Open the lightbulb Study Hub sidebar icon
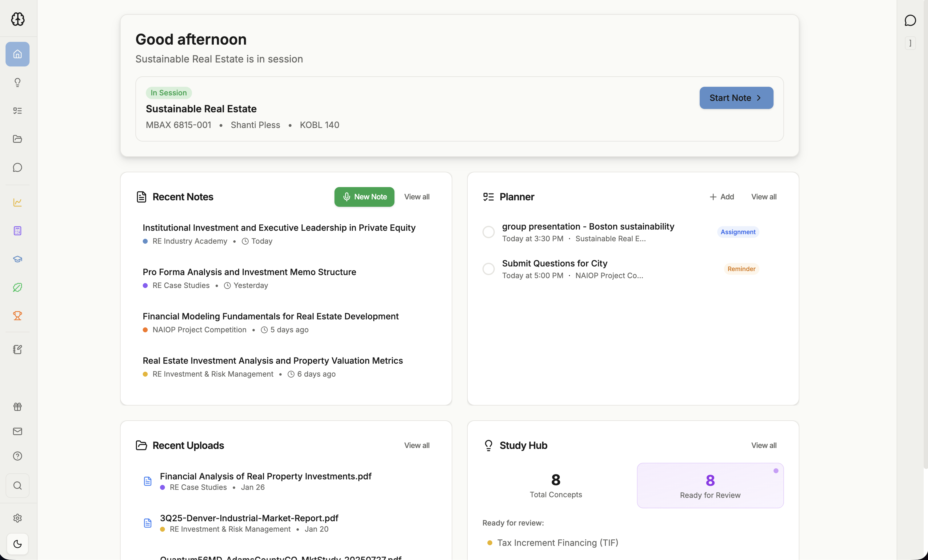This screenshot has height=560, width=928. tap(17, 82)
